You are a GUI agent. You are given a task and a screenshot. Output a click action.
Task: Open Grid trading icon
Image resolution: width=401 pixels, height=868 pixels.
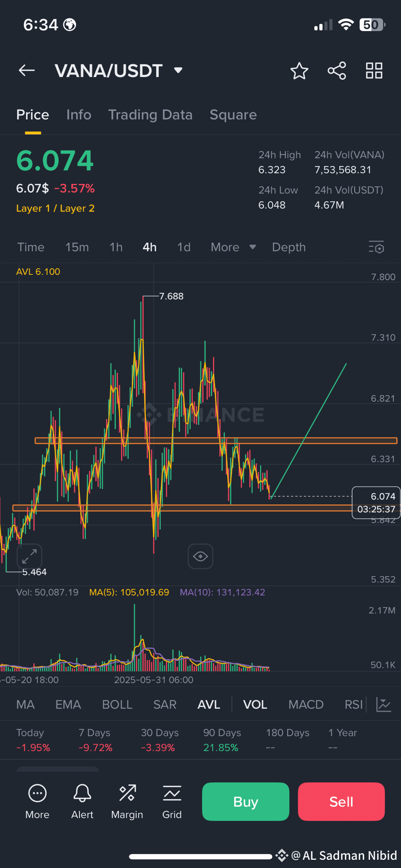(172, 802)
